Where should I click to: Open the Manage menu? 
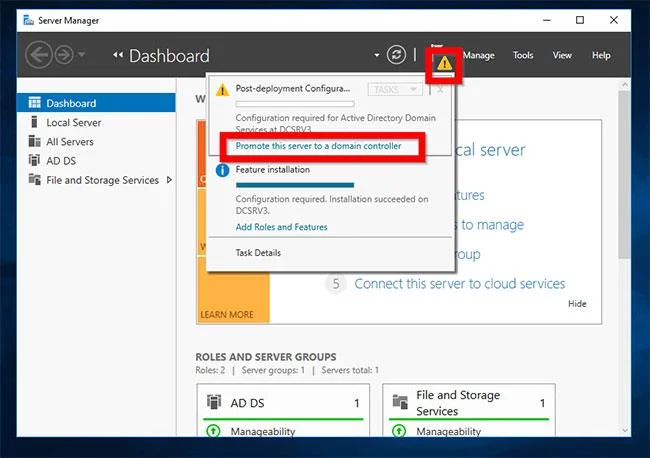(x=478, y=55)
